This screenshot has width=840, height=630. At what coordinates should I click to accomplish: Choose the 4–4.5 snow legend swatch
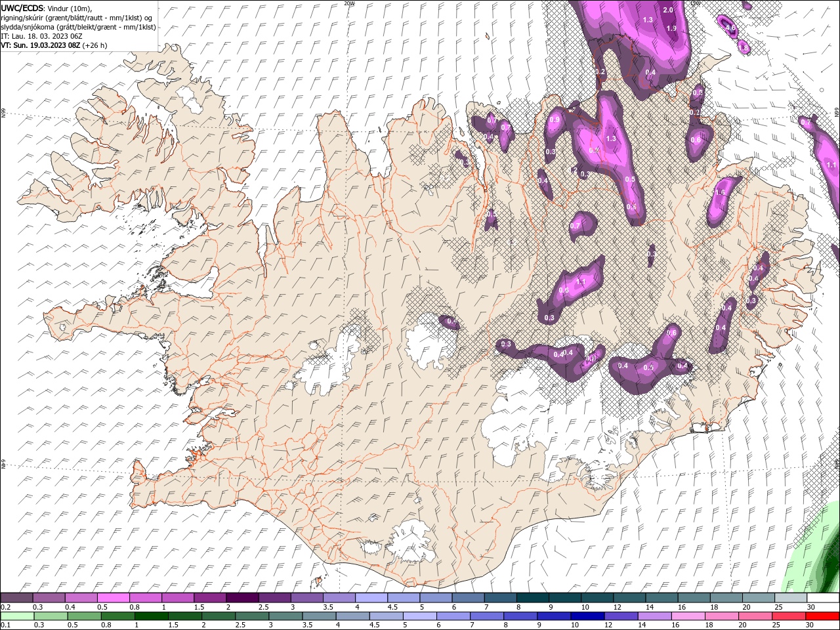coord(371,598)
